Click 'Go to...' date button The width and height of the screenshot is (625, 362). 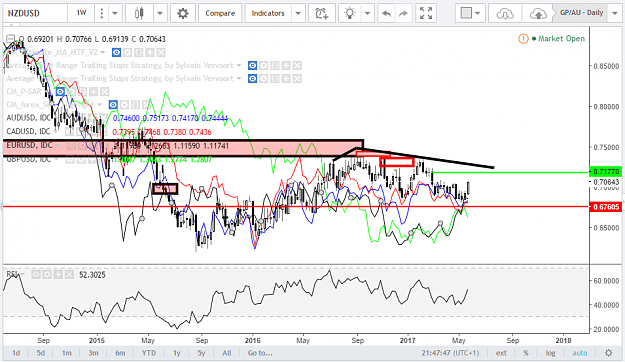click(260, 353)
